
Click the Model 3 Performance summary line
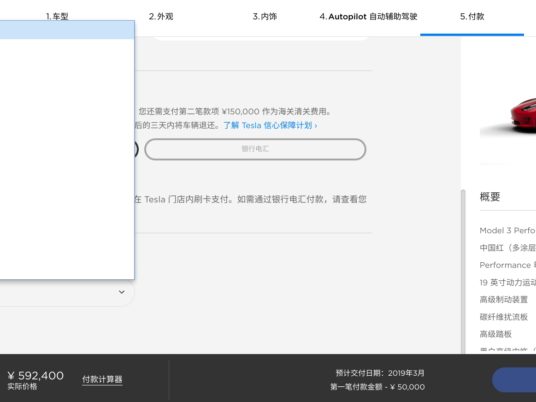(508, 231)
